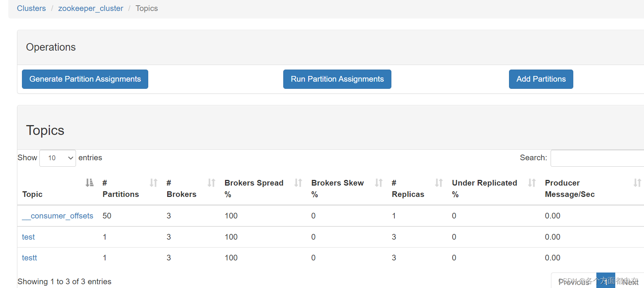
Task: Open the Show entries count dropdown
Action: (x=57, y=158)
